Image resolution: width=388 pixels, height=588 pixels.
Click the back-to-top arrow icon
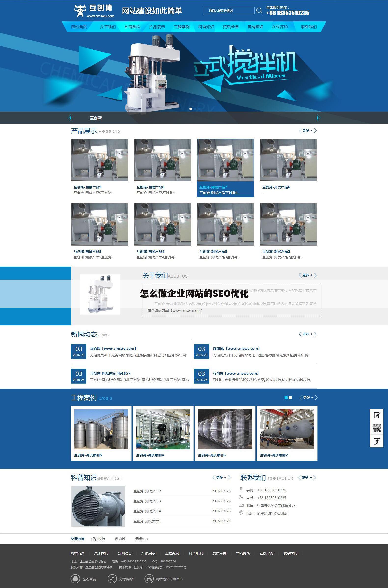pyautogui.click(x=376, y=441)
